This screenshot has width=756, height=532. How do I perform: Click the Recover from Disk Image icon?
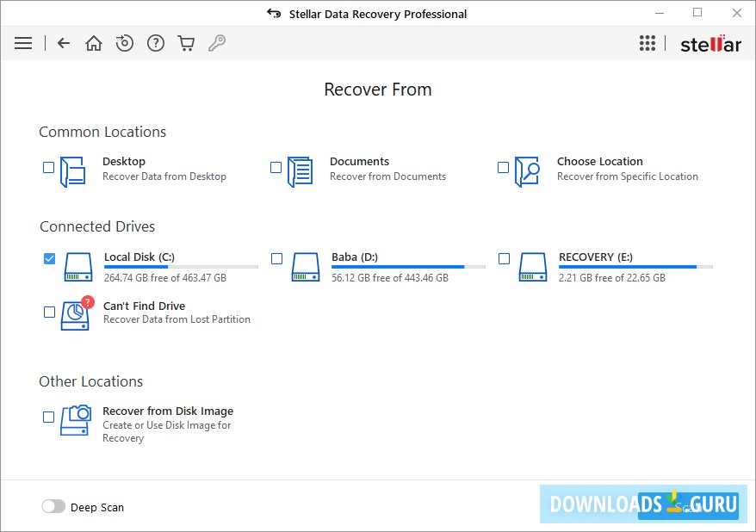click(x=76, y=419)
